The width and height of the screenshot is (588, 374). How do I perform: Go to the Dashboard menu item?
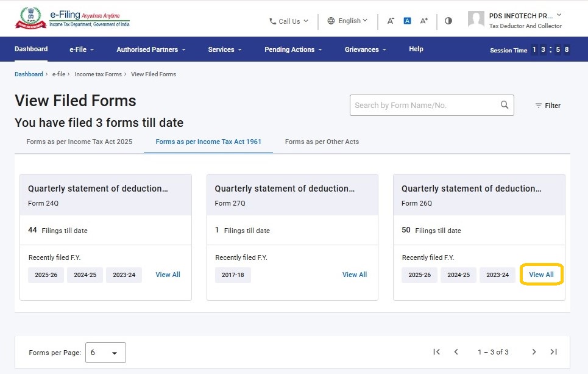(31, 49)
